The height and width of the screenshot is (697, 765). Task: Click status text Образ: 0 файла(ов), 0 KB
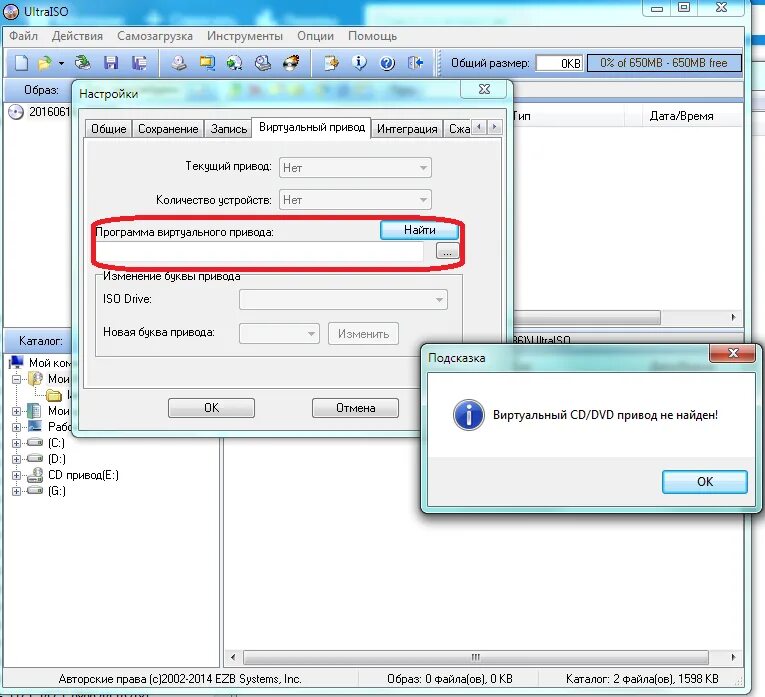pyautogui.click(x=450, y=678)
